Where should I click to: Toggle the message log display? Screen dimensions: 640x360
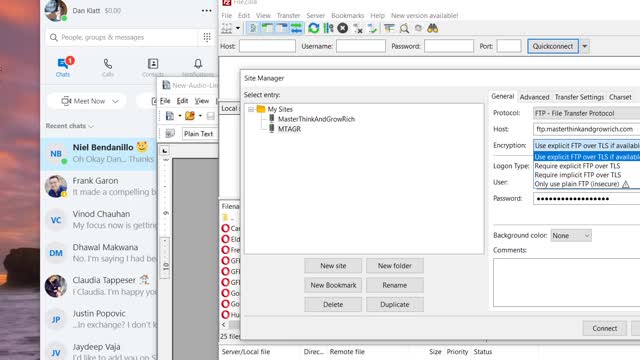[253, 28]
